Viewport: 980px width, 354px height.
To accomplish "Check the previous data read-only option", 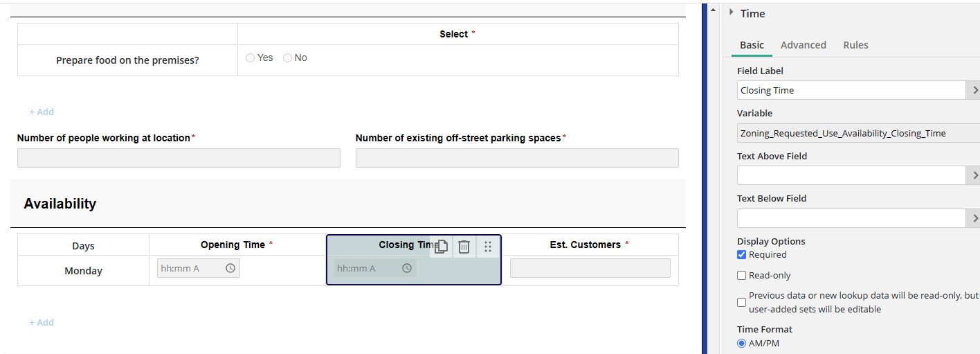I will pyautogui.click(x=742, y=302).
